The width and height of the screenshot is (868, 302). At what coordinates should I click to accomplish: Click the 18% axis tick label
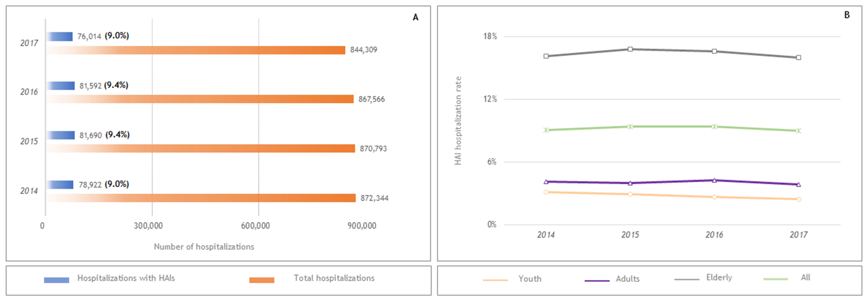coord(490,37)
